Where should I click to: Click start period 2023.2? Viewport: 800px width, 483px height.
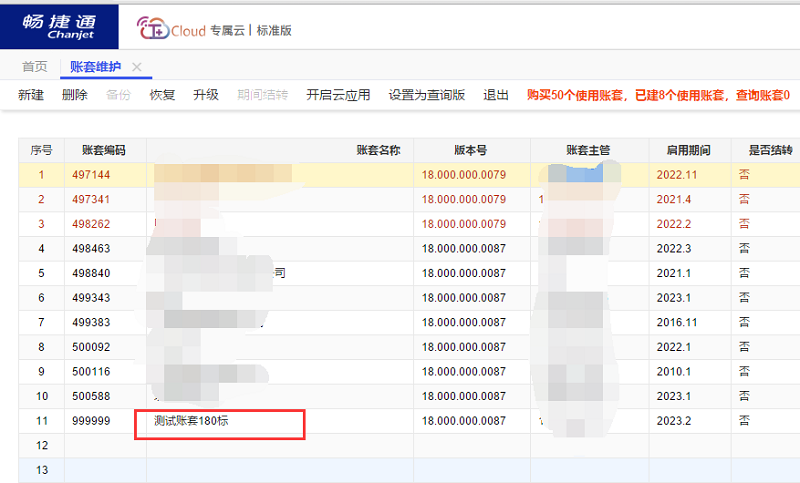pos(673,421)
